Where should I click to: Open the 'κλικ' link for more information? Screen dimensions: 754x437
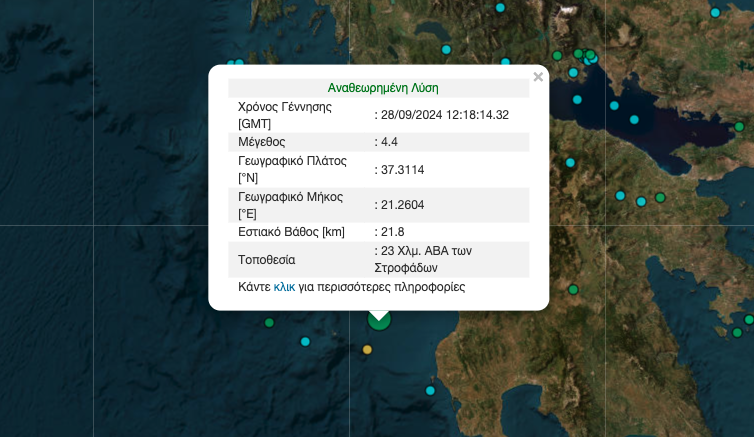(285, 287)
